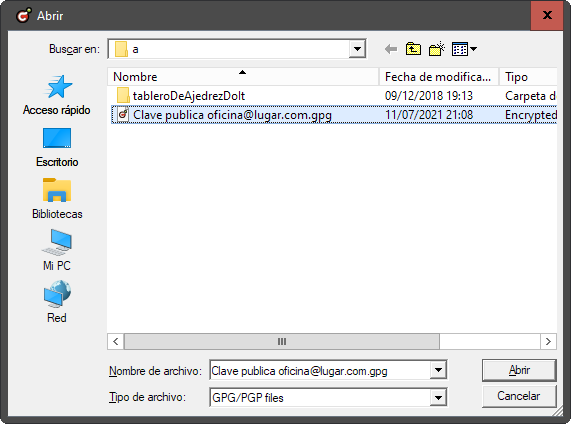Click the Abrir button
The width and height of the screenshot is (571, 424).
click(x=519, y=370)
